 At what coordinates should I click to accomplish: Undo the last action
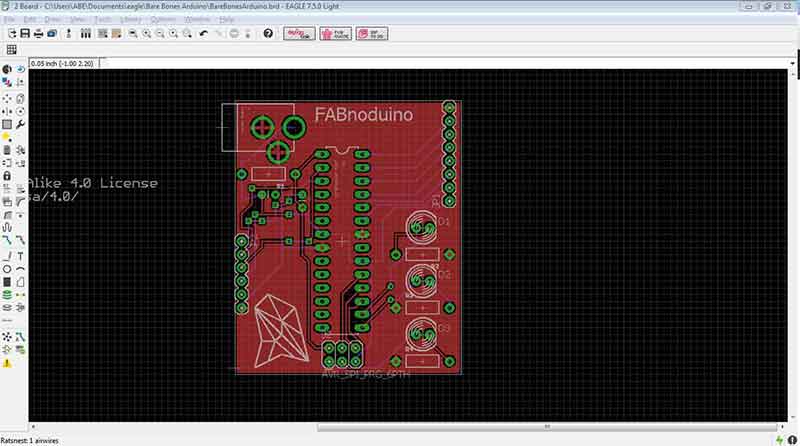click(x=204, y=34)
